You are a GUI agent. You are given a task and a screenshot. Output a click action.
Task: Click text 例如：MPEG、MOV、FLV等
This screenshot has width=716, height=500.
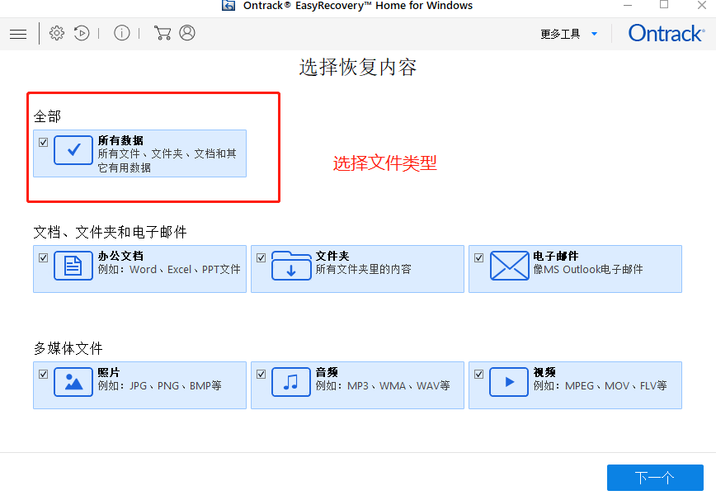point(600,386)
